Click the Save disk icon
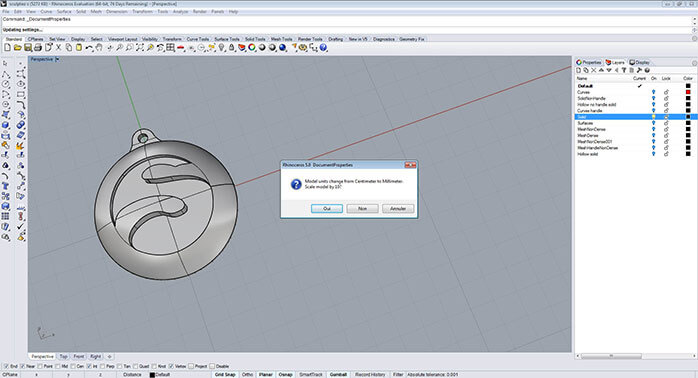 coord(28,47)
